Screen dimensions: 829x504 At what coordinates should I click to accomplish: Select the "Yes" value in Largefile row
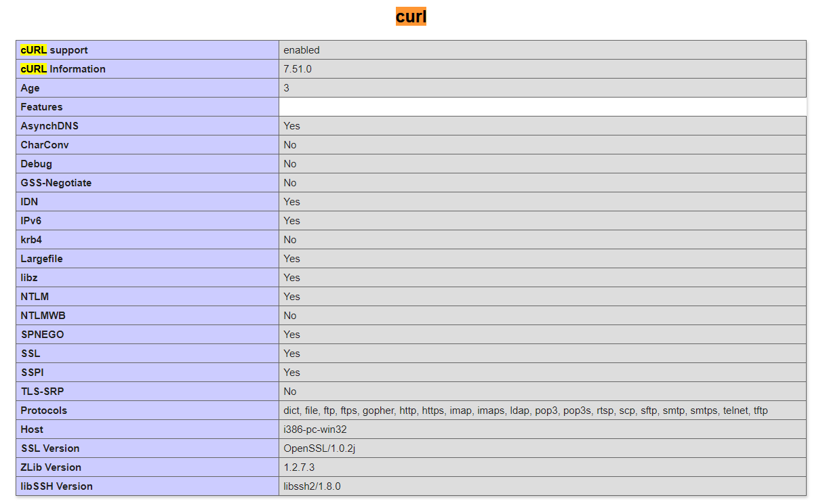(x=291, y=259)
